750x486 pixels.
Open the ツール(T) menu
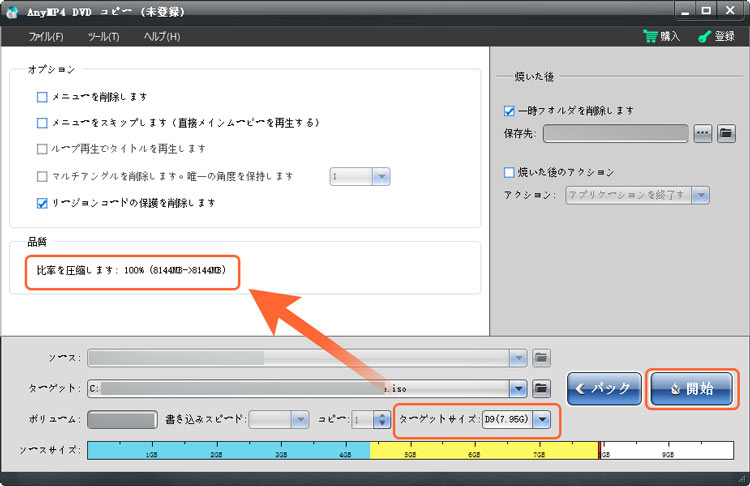tap(103, 36)
